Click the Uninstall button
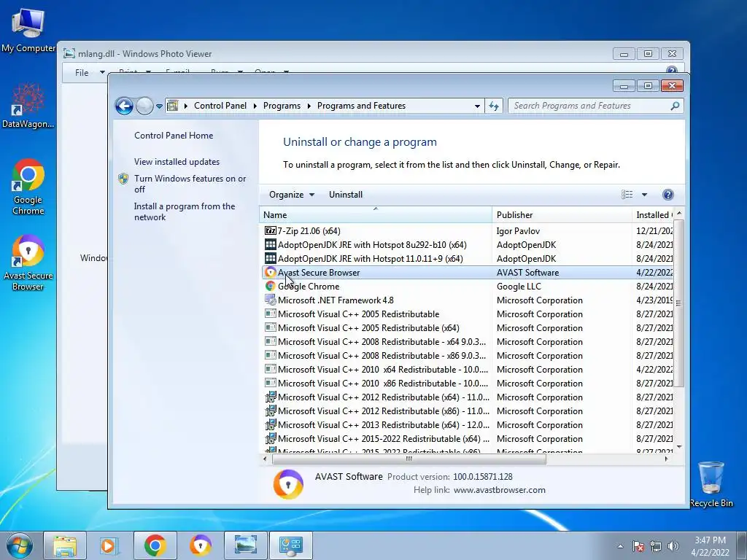The image size is (747, 560). 345,194
